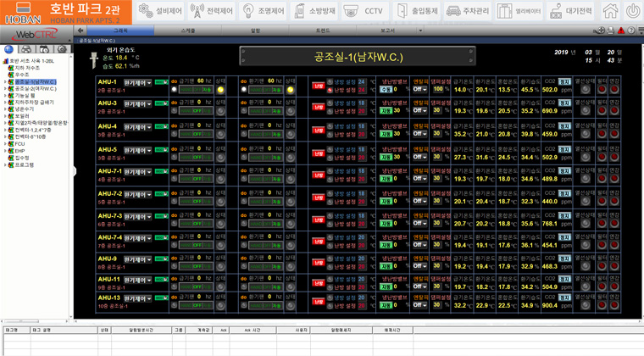Click the outdoor temperature sensor icon
This screenshot has height=356, width=644.
pos(94,60)
